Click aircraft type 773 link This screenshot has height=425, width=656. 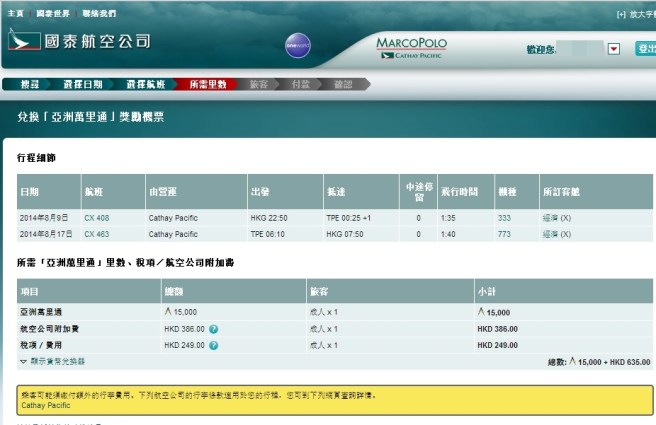pyautogui.click(x=504, y=234)
